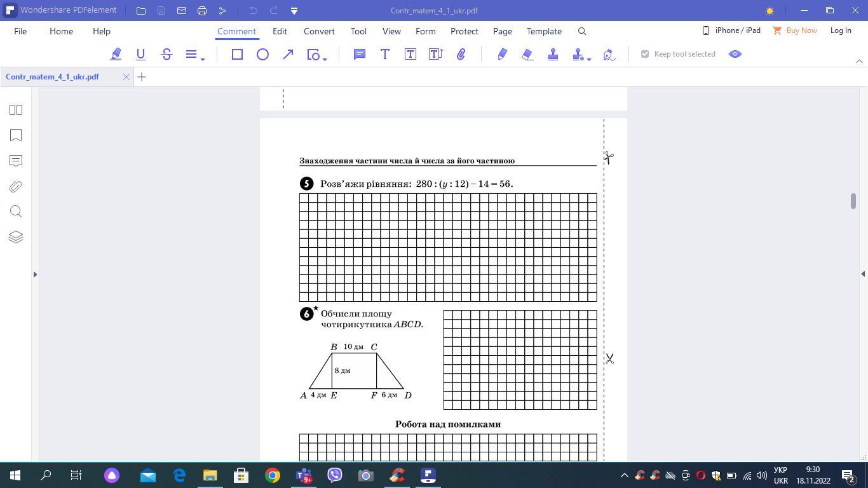Select the Text Callout tool
The height and width of the screenshot is (488, 868).
[x=436, y=55]
